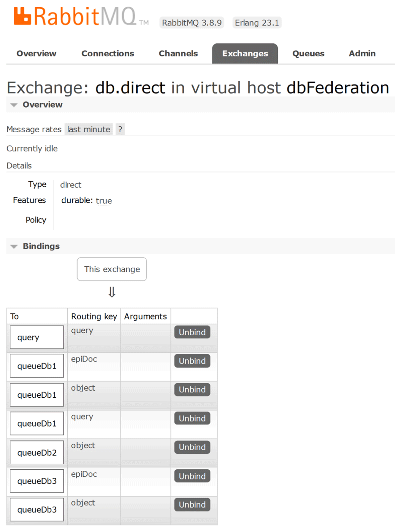
Task: Go to the Queues tab
Action: (308, 54)
